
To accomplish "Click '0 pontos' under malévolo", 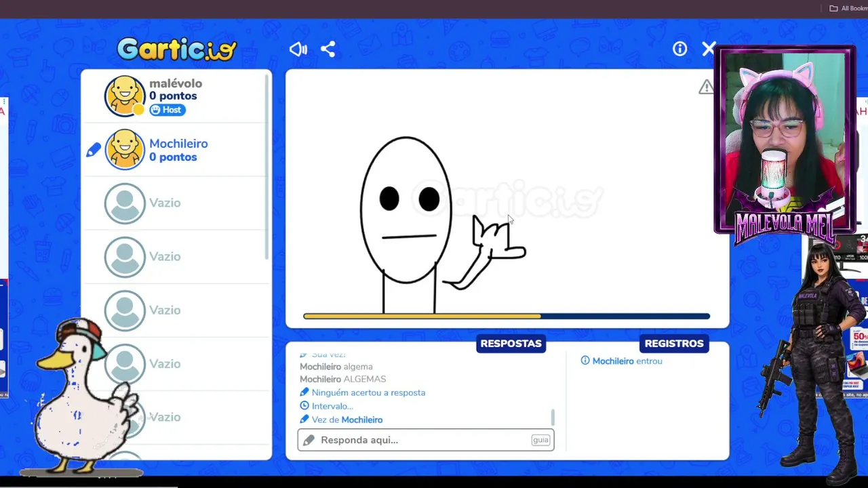I will point(173,96).
